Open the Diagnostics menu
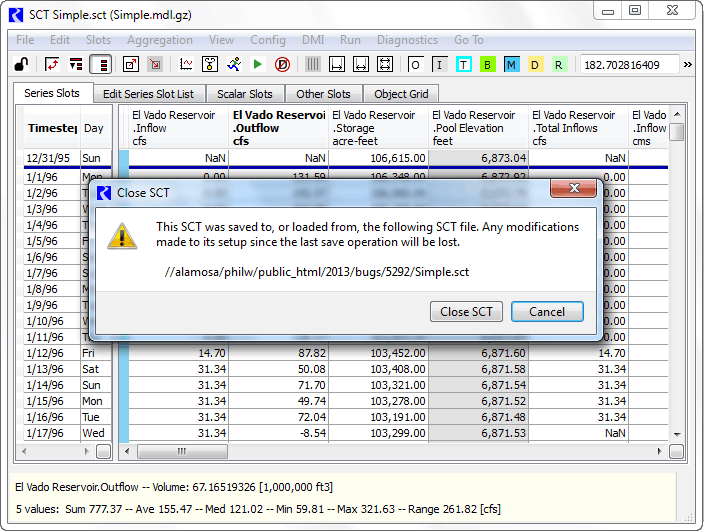 coord(407,40)
